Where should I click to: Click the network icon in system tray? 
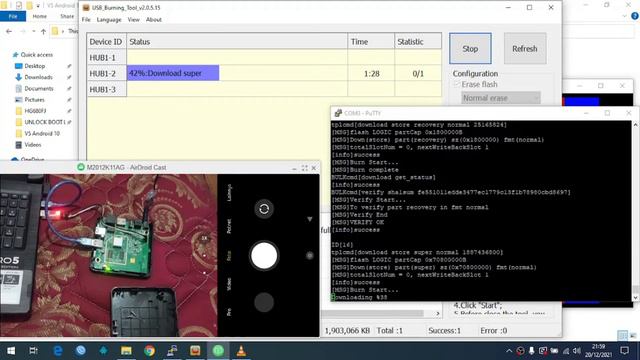coord(566,351)
